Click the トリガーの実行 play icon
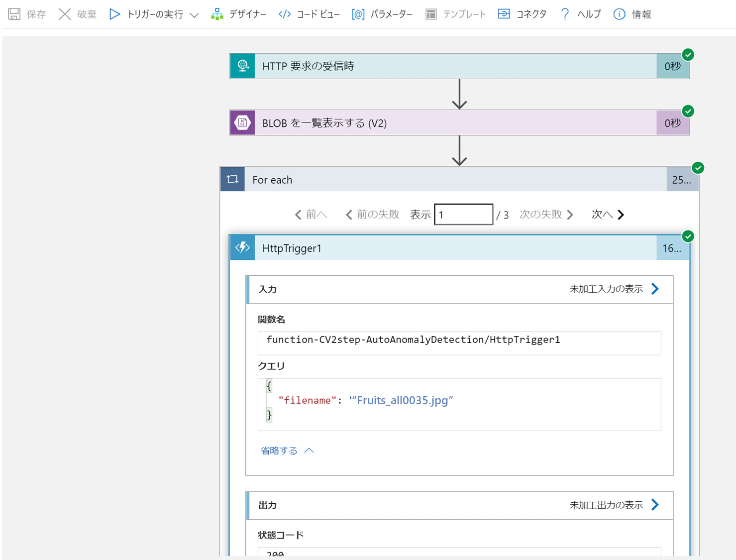Screen dimensions: 736x560 coord(115,14)
